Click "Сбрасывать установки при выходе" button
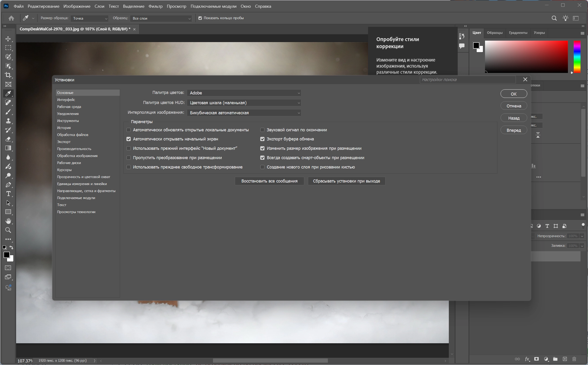588x365 pixels. click(x=346, y=181)
